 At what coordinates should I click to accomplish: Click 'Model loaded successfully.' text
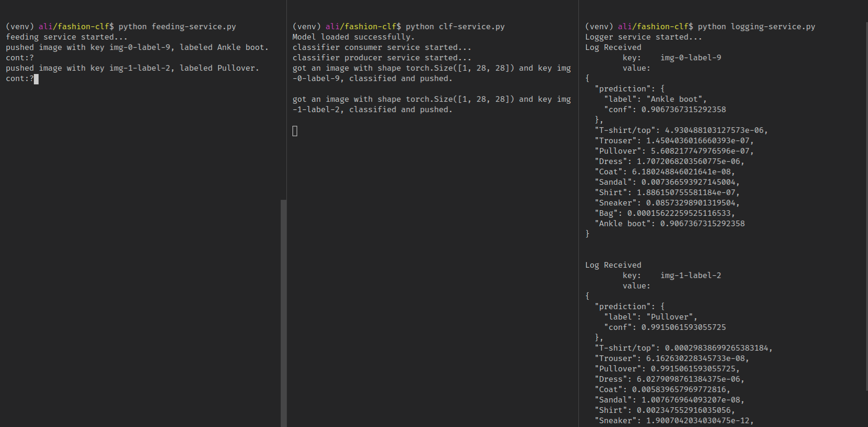pos(354,37)
